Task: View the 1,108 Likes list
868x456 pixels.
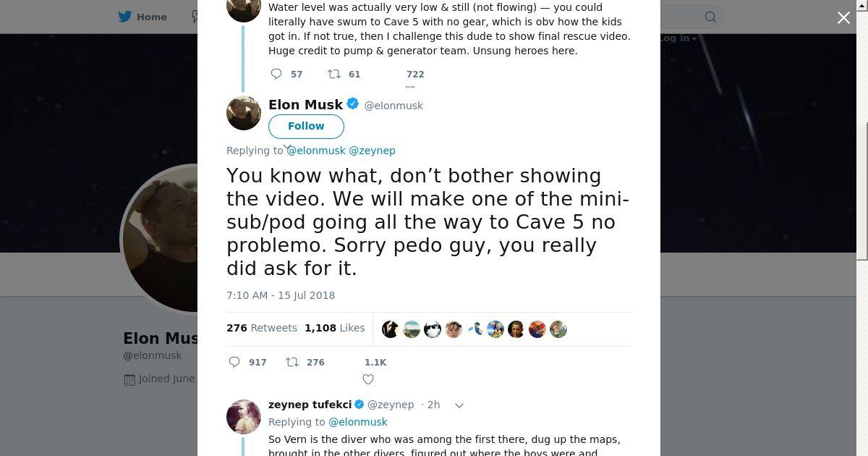Action: tap(334, 328)
